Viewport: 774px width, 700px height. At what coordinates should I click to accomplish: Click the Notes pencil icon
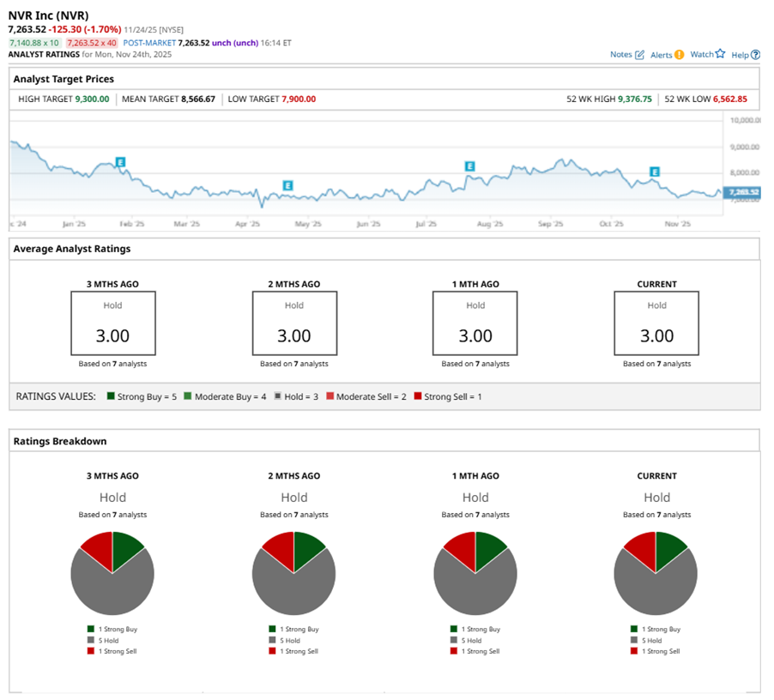639,55
